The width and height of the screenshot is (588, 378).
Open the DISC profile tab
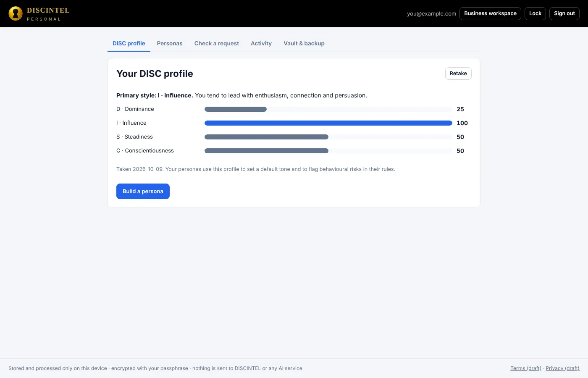coord(129,43)
